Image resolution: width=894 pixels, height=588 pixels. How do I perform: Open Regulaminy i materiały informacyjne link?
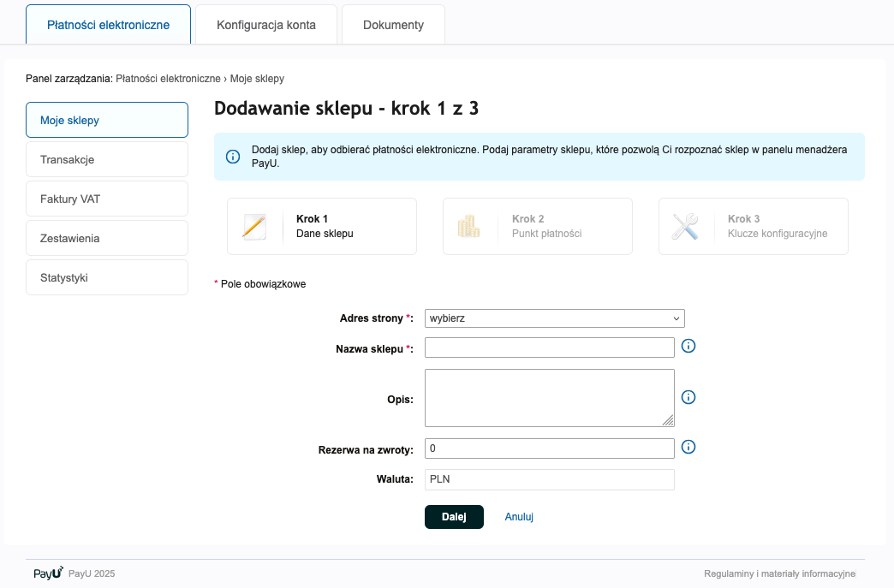(779, 573)
